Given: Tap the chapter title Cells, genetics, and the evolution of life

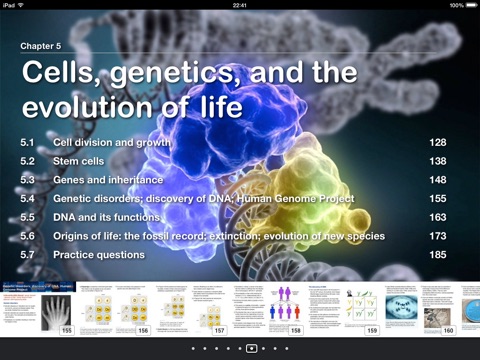Looking at the screenshot, I should tap(189, 89).
